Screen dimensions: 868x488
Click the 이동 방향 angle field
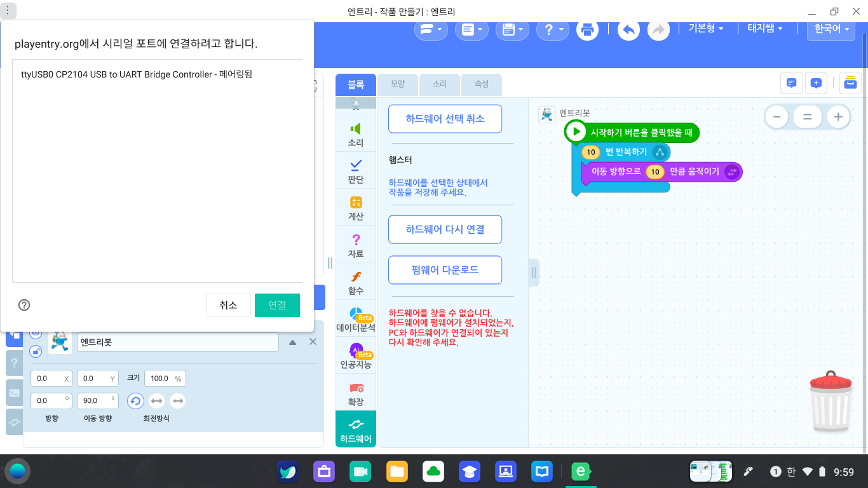tap(98, 401)
